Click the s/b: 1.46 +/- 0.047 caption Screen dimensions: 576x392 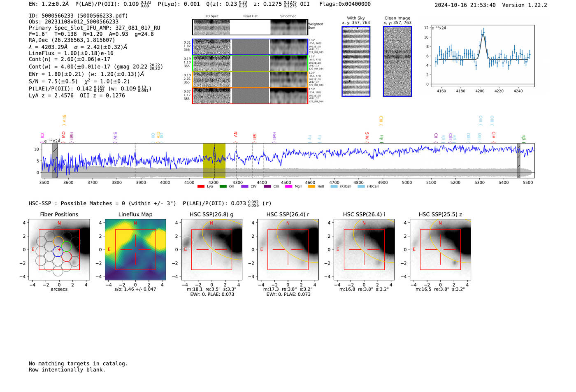(135, 289)
